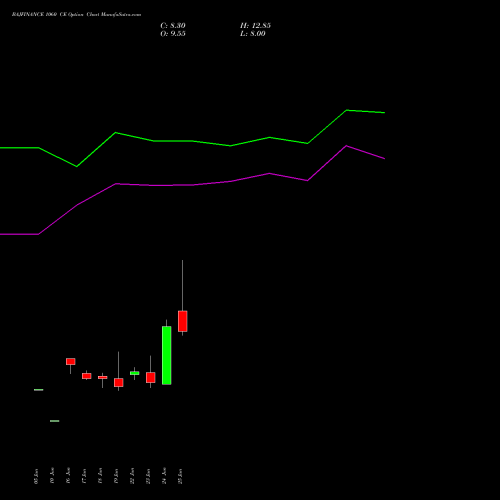The image size is (500, 500).
Task: Select the tall green candle for 24 Jun
Action: coord(167,355)
